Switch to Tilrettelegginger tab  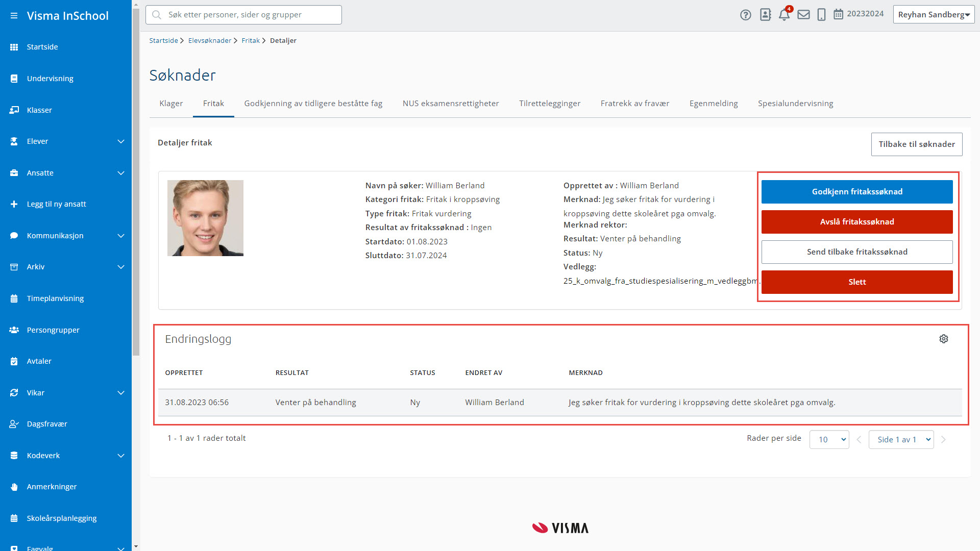550,104
